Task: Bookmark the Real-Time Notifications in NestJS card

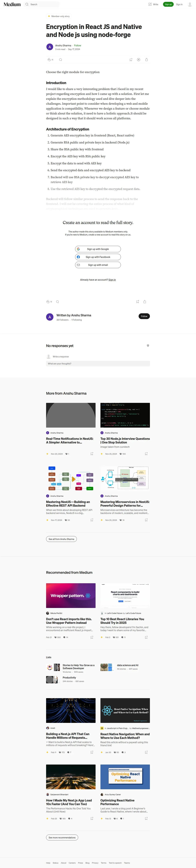Action: [x=92, y=454]
